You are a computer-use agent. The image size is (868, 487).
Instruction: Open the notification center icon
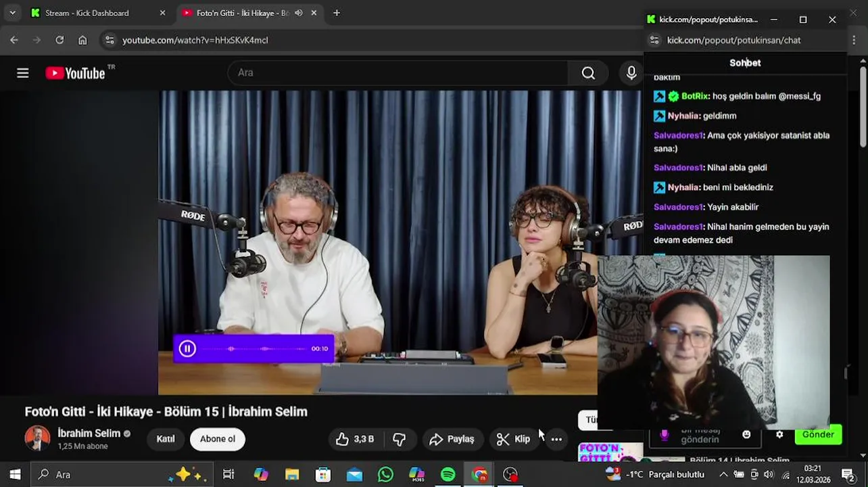848,474
